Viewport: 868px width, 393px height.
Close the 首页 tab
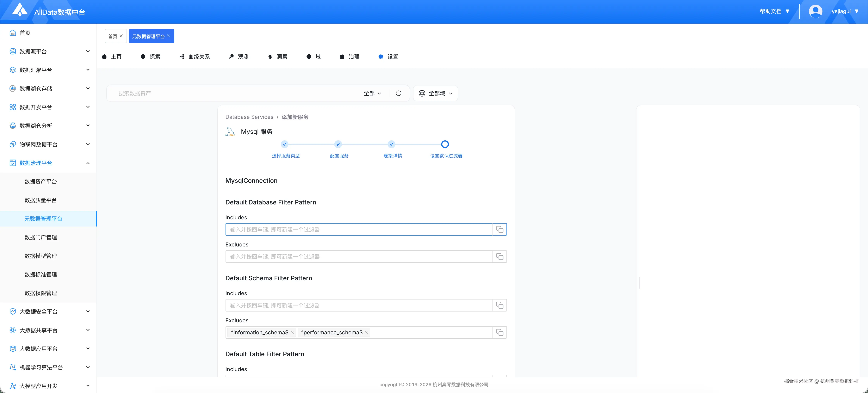click(x=121, y=36)
